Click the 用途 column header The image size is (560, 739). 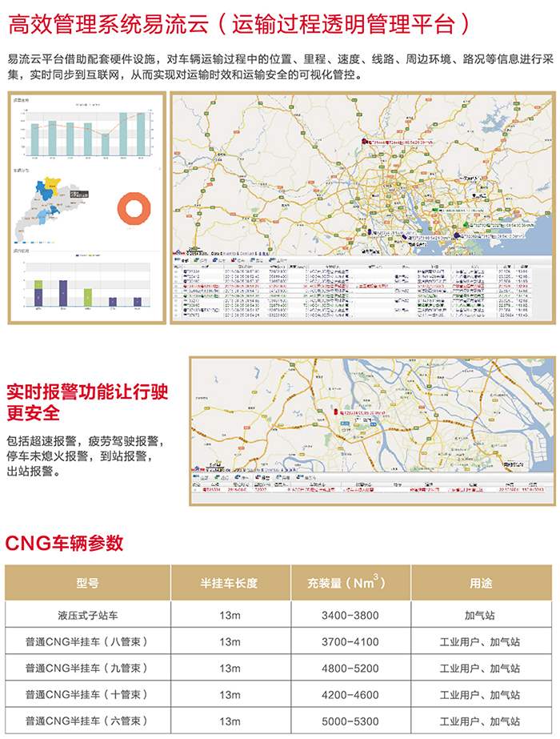pos(482,583)
